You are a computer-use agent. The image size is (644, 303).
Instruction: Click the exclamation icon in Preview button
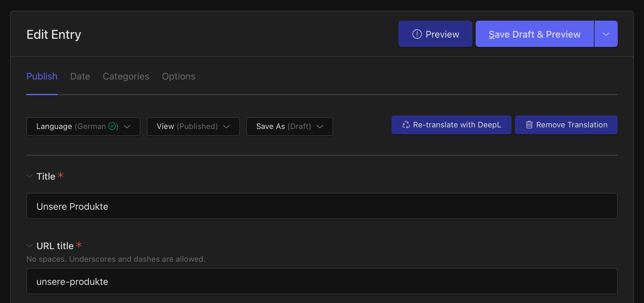417,34
